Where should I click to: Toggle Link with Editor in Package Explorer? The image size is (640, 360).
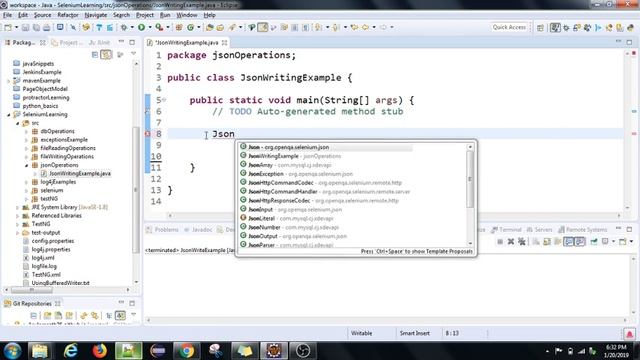point(106,54)
